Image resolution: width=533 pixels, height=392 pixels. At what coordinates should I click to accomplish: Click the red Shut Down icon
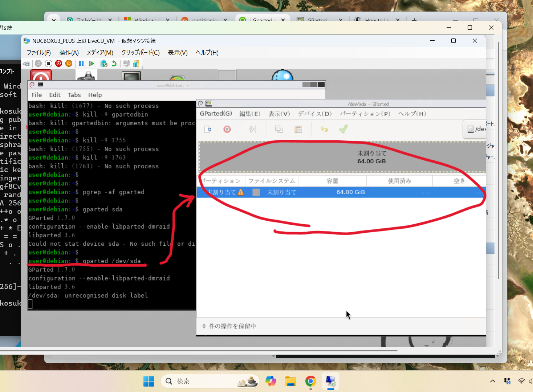[58, 64]
